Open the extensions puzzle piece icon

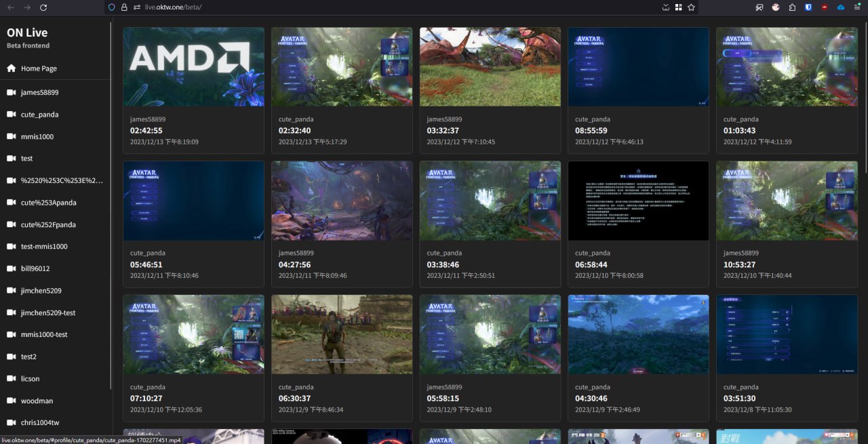[x=792, y=7]
